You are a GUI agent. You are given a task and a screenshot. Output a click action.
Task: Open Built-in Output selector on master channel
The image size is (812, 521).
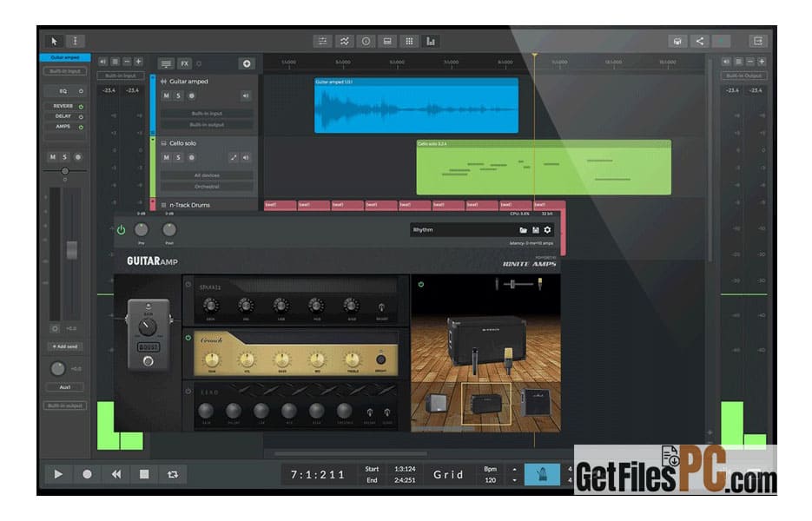point(743,76)
